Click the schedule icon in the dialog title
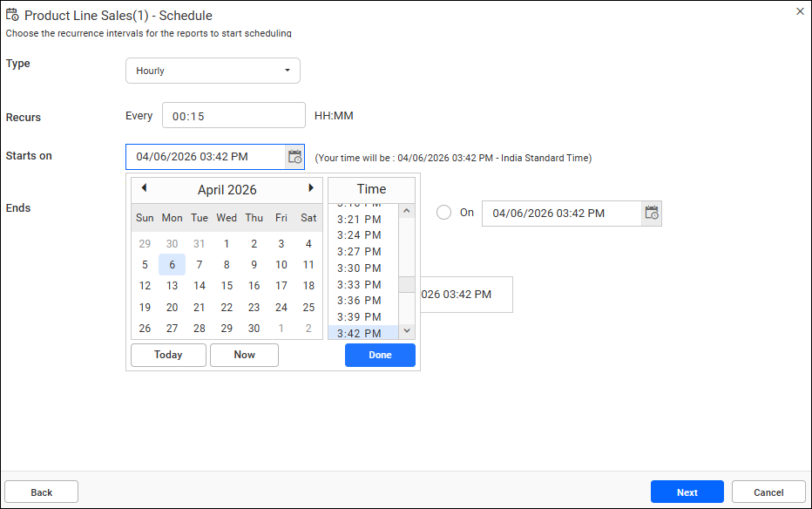 pyautogui.click(x=12, y=14)
